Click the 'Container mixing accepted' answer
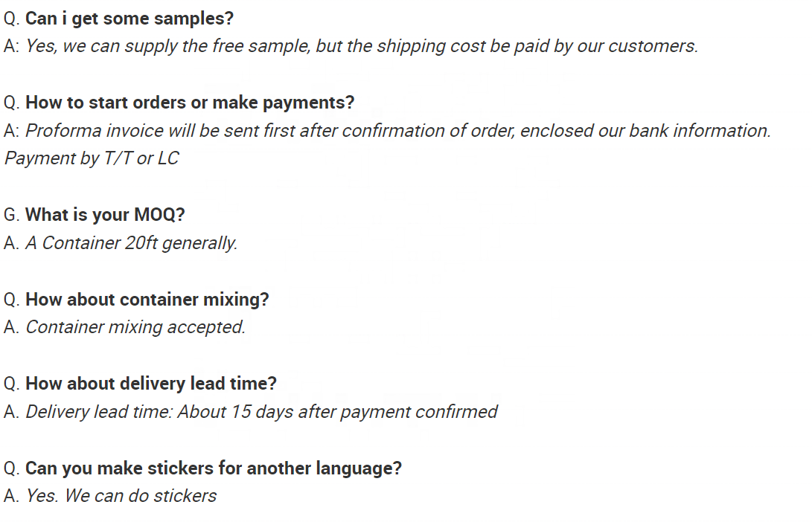 [x=135, y=327]
